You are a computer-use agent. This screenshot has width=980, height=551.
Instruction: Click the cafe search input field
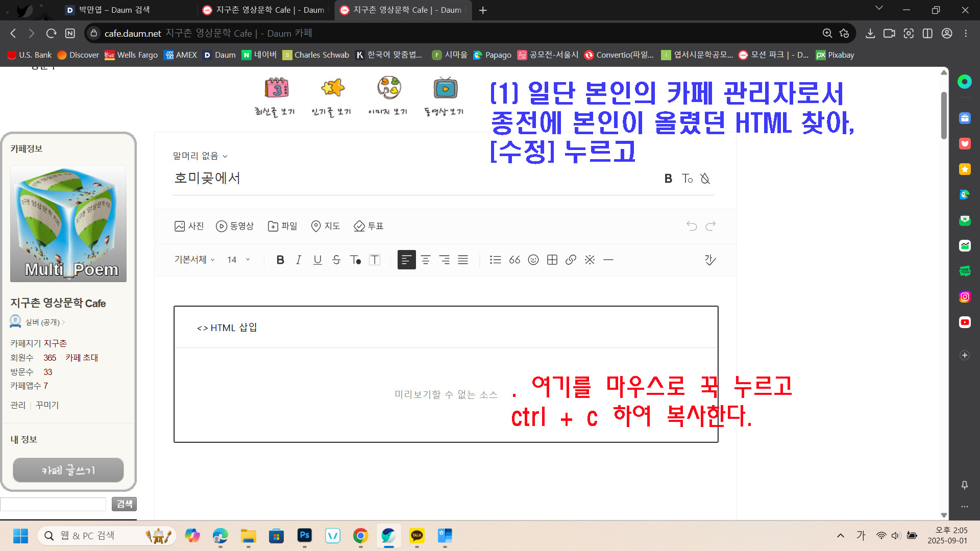53,504
